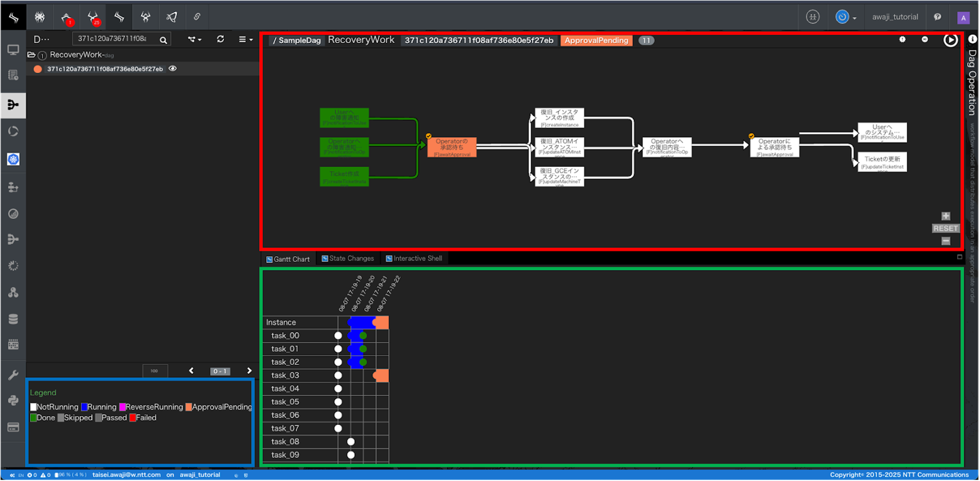Open the graph layout dropdown
The height and width of the screenshot is (481, 980).
point(194,39)
